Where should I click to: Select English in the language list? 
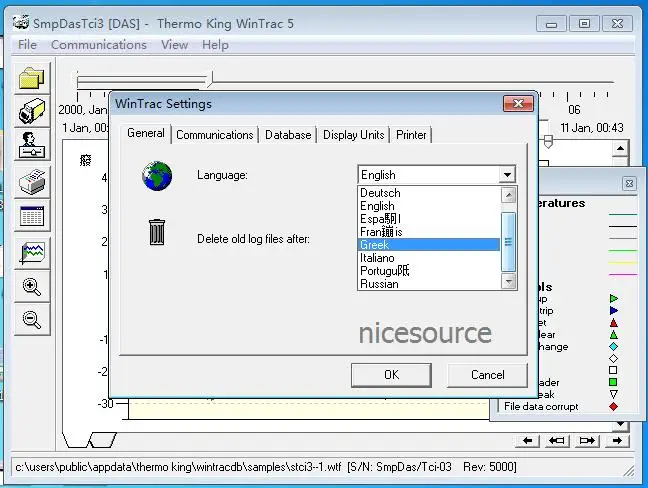pyautogui.click(x=429, y=206)
